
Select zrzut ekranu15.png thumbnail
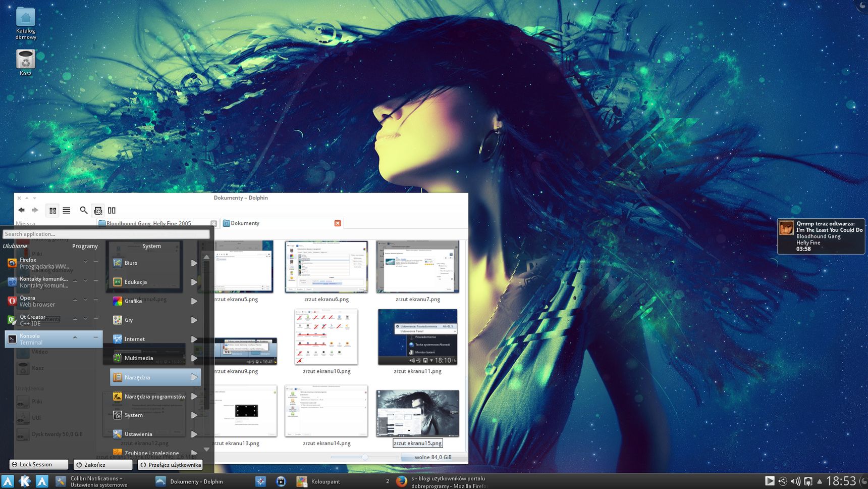[x=418, y=413]
